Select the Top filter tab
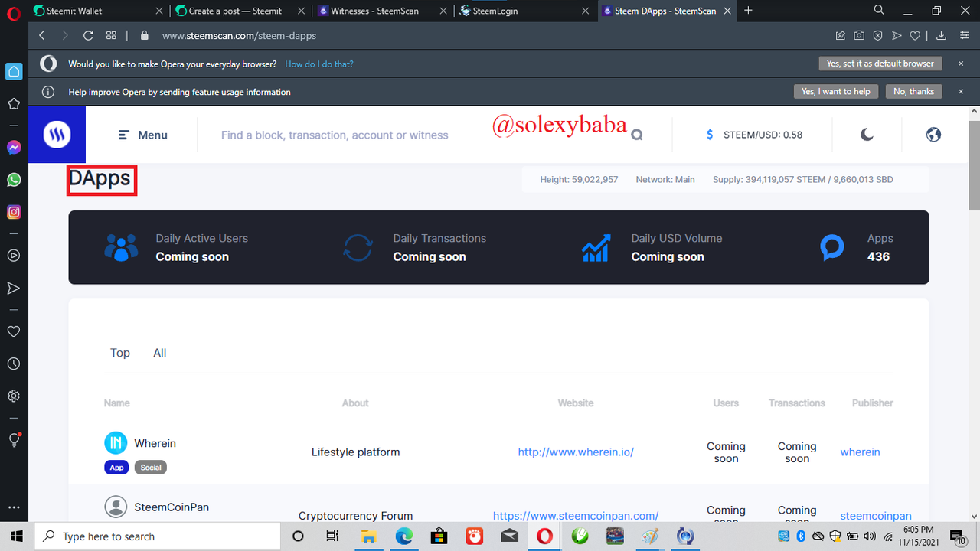The width and height of the screenshot is (980, 551). tap(120, 353)
